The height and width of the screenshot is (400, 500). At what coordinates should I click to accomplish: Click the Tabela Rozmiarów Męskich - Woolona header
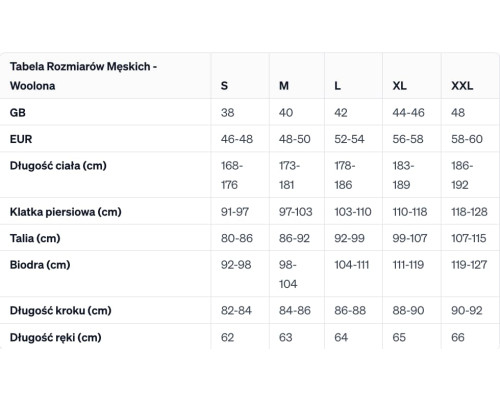point(83,76)
